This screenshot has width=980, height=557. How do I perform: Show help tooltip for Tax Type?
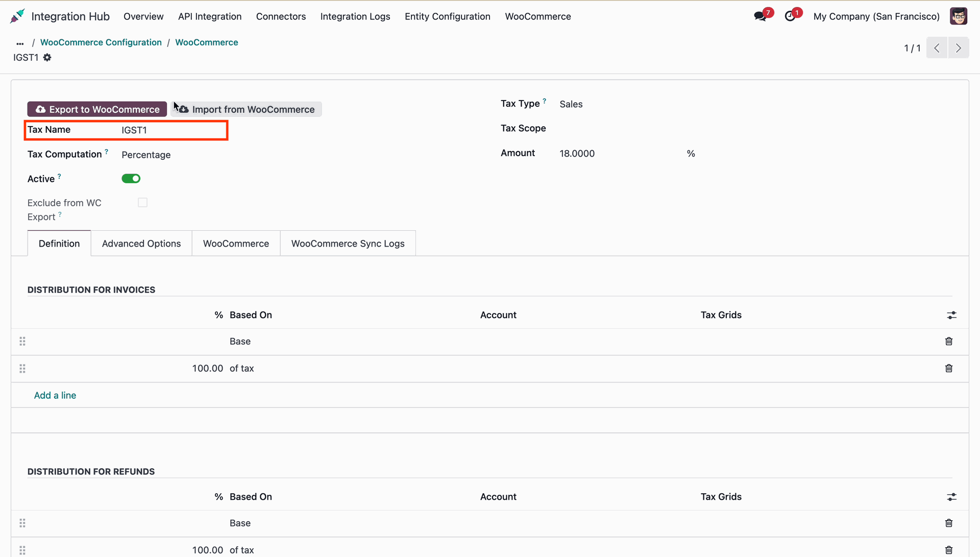coord(544,101)
